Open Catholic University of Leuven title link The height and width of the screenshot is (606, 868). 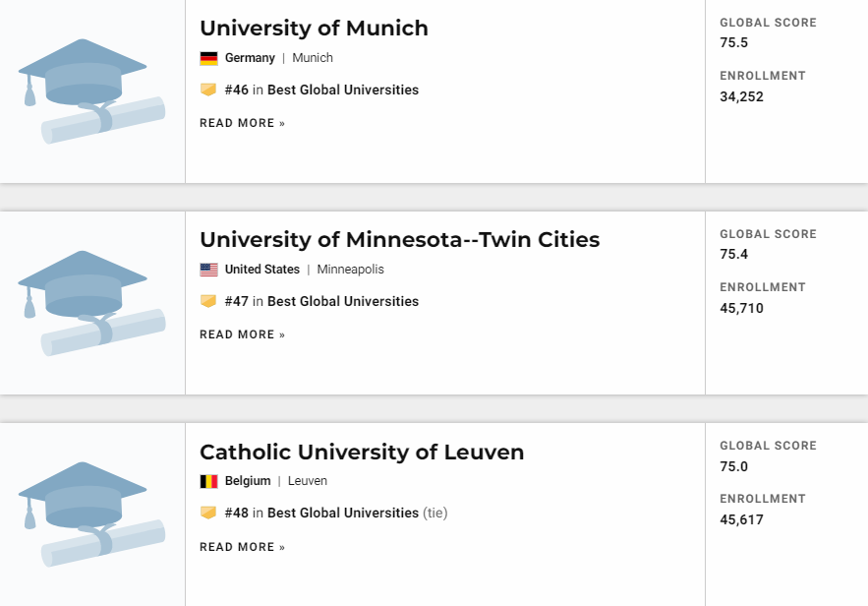point(362,453)
